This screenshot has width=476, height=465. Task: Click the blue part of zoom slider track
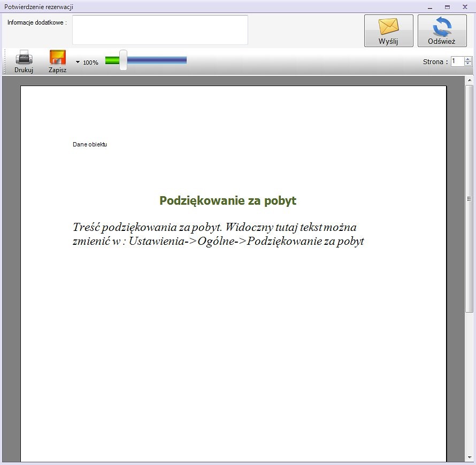pyautogui.click(x=157, y=60)
